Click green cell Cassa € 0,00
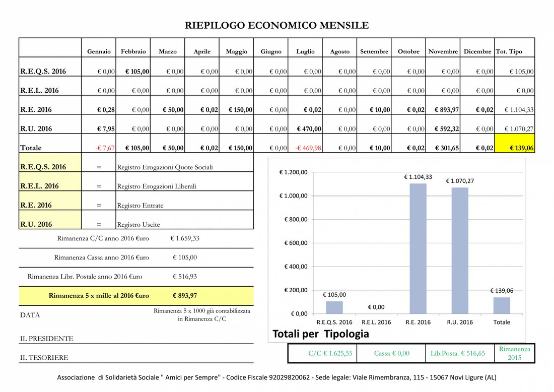Viewport: 554px width, 392px height. [391, 353]
